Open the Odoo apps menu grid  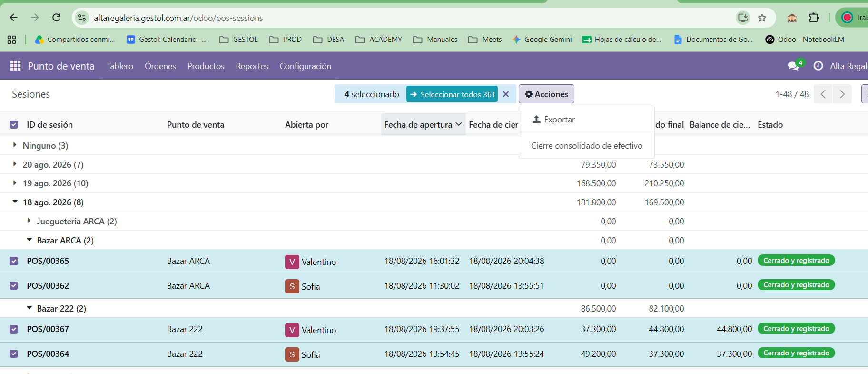click(15, 66)
